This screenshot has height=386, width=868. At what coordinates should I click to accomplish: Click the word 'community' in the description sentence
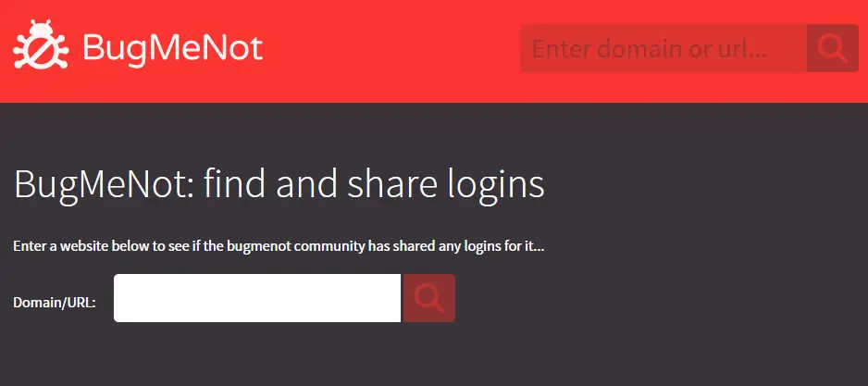(x=329, y=246)
